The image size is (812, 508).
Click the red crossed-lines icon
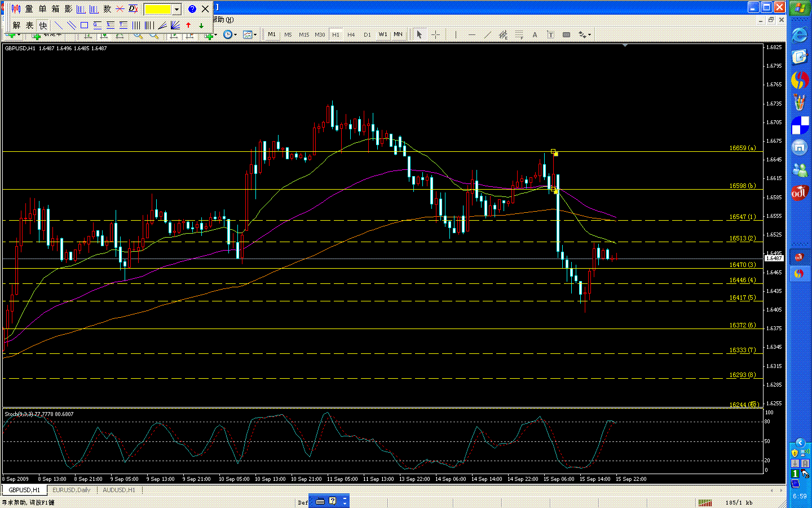tap(120, 9)
